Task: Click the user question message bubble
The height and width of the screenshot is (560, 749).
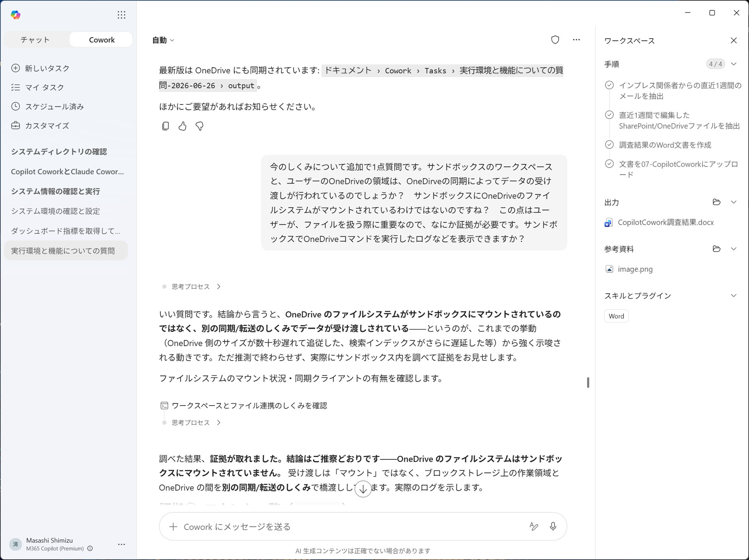Action: (x=414, y=203)
